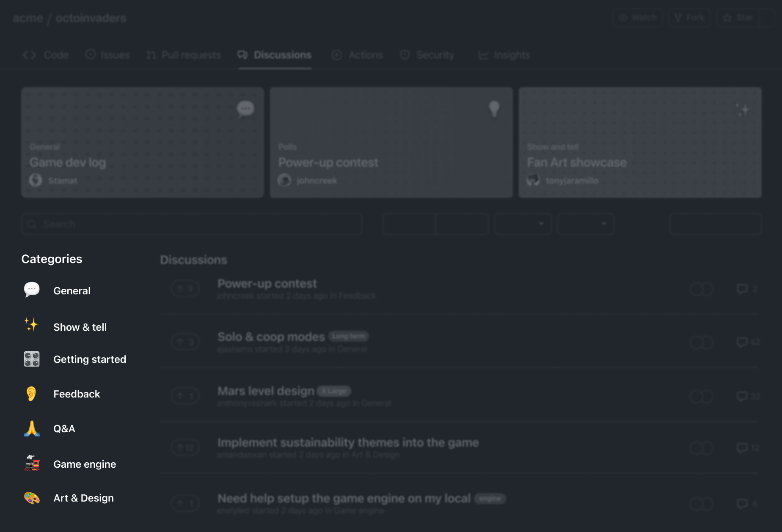Switch to the Issues tab
This screenshot has height=532, width=782.
click(x=108, y=55)
